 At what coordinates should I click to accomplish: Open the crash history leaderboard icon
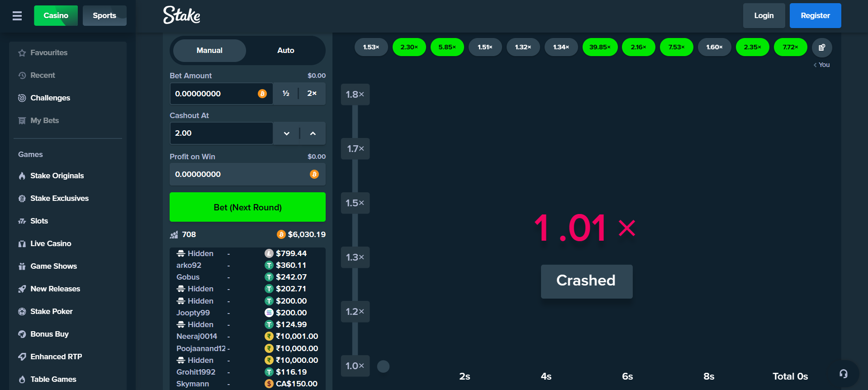coord(822,48)
